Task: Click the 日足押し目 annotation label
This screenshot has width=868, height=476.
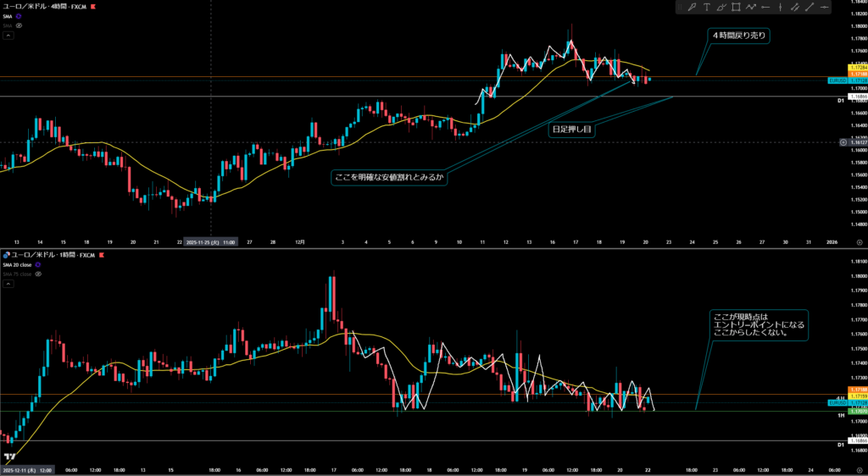Action: point(571,130)
